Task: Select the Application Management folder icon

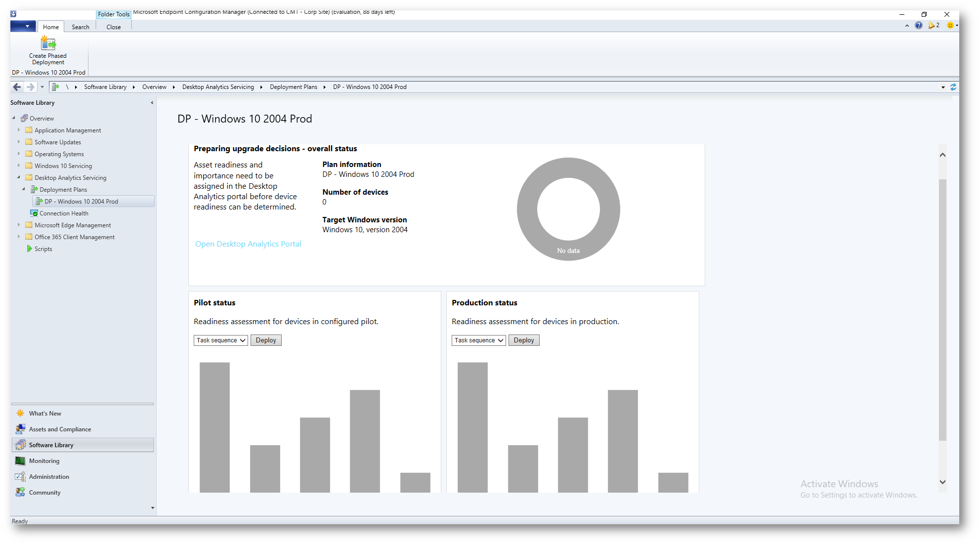Action: pos(29,130)
